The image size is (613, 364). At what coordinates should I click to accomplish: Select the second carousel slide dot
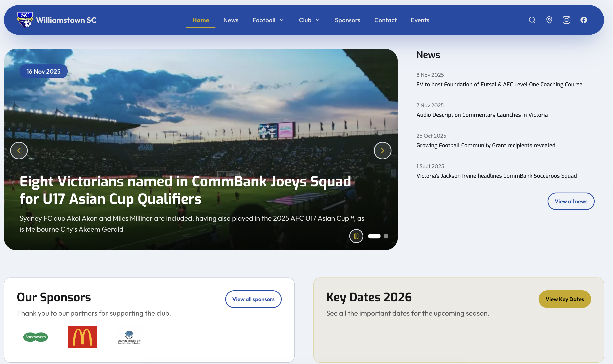pyautogui.click(x=386, y=236)
